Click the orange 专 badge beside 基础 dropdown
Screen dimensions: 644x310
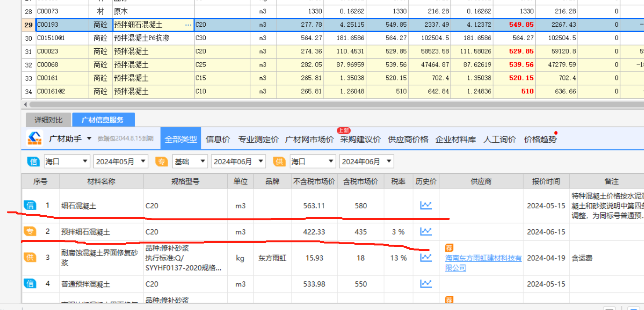coord(162,162)
